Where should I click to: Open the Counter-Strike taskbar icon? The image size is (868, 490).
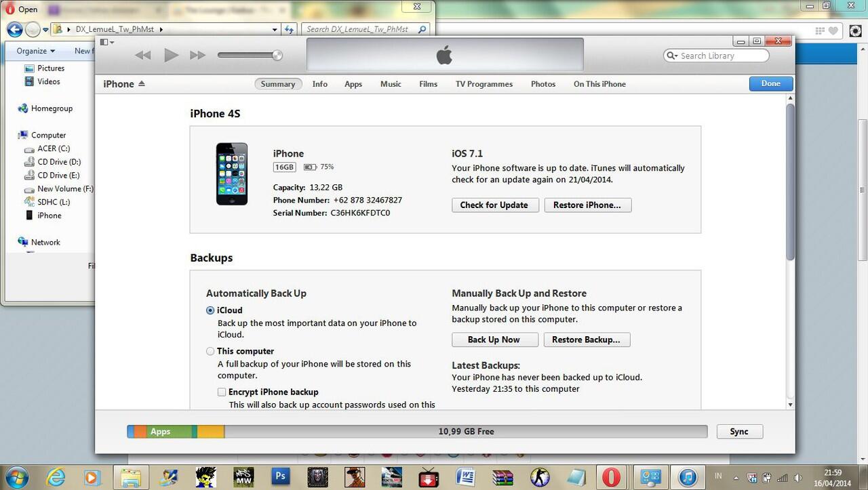pyautogui.click(x=540, y=476)
